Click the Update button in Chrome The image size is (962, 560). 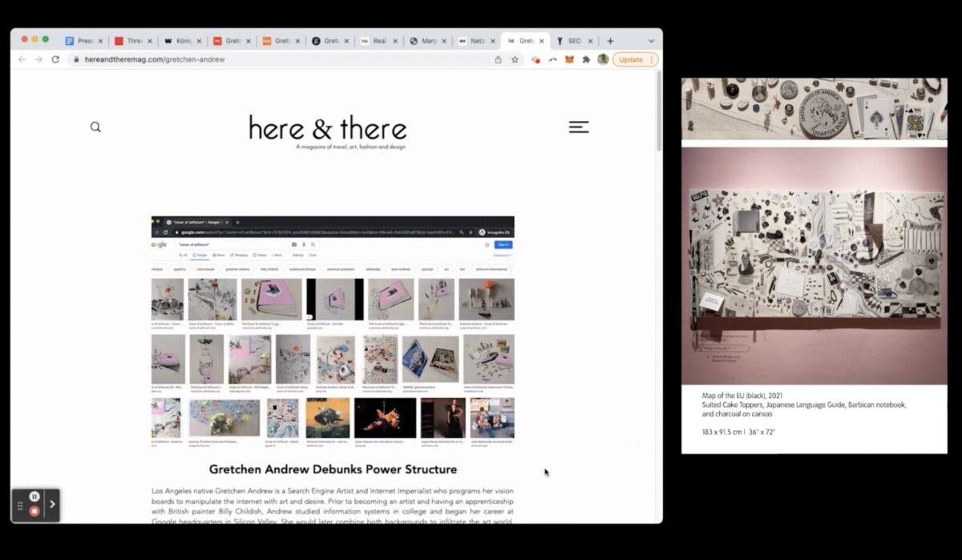[x=630, y=59]
